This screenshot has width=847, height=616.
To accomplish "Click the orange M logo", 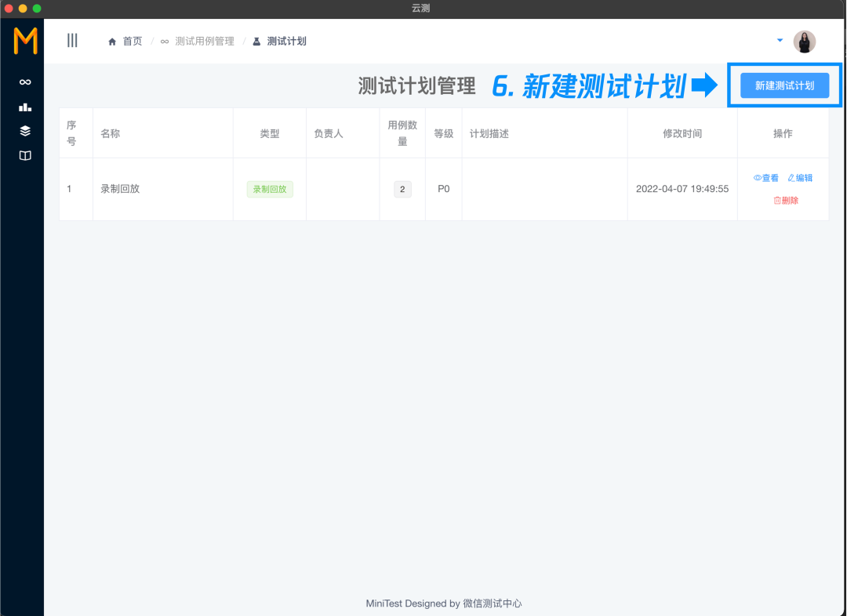I will [25, 41].
